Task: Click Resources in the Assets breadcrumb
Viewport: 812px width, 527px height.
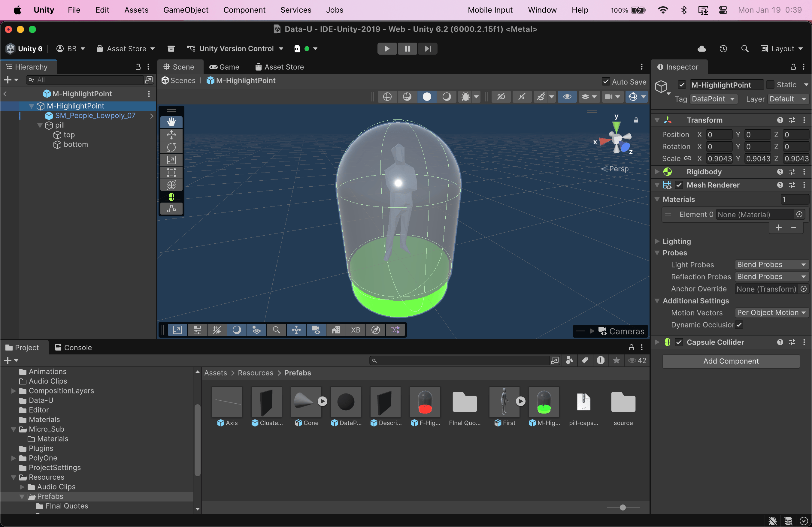Action: click(x=255, y=373)
